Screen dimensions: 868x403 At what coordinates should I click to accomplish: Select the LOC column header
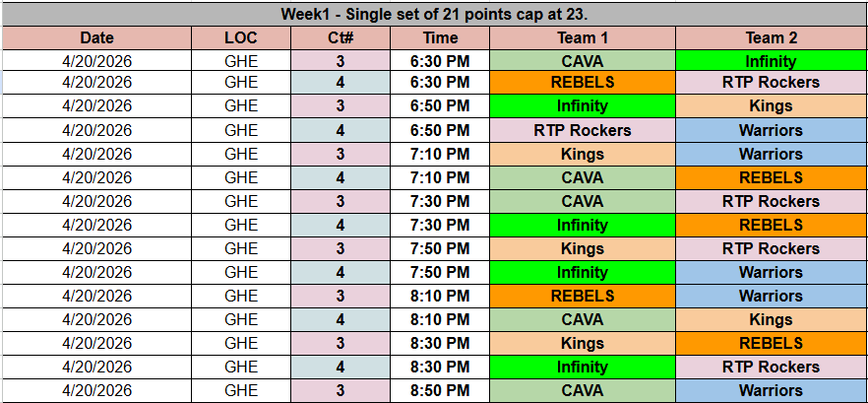[x=240, y=37]
